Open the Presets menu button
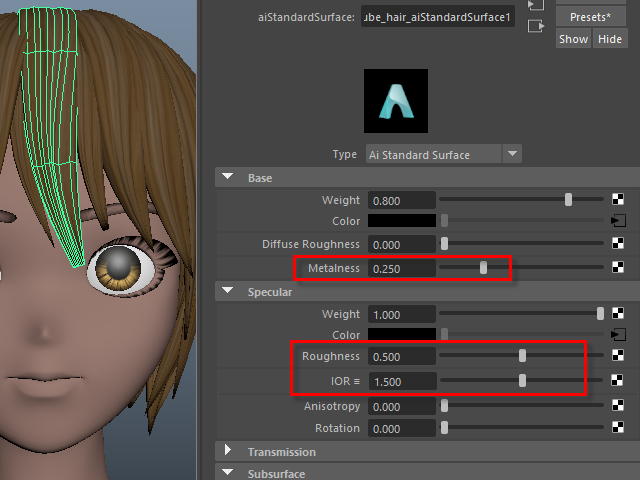This screenshot has height=480, width=640. [590, 17]
